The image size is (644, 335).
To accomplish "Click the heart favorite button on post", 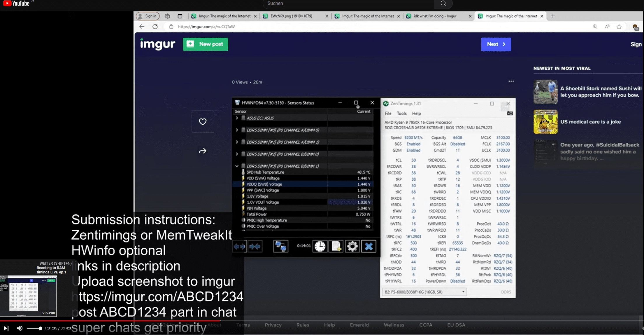I will (x=203, y=121).
